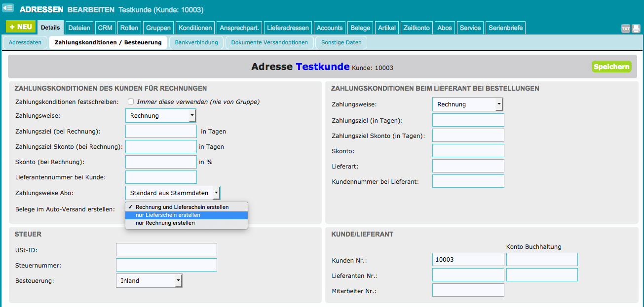This screenshot has width=644, height=307.
Task: Open supplier Zahlungsweise dropdown
Action: pos(467,104)
